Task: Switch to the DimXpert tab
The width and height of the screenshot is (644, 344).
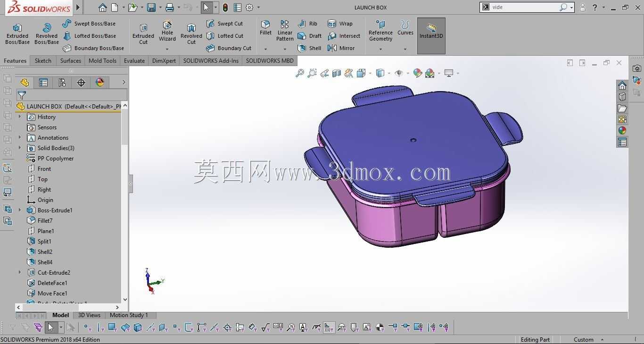Action: 164,61
